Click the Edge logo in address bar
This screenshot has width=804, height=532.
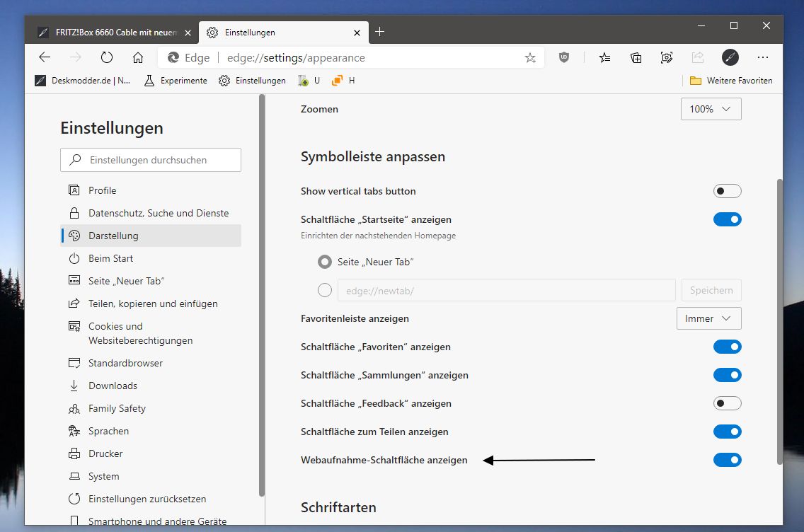173,57
